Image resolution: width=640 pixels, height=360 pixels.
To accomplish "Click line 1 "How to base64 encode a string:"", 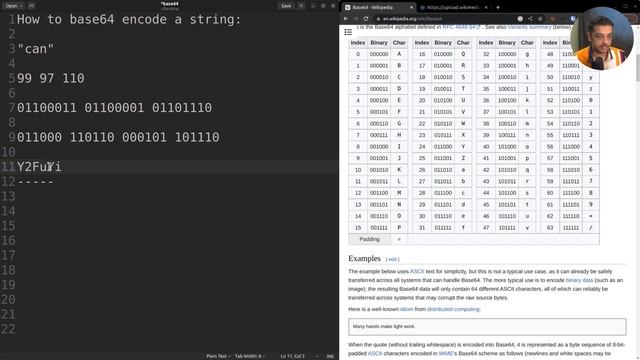I will pos(129,19).
